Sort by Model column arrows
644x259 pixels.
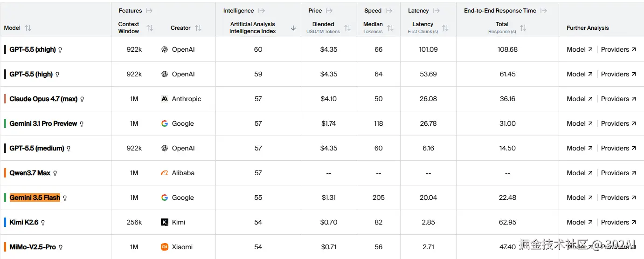coord(28,28)
